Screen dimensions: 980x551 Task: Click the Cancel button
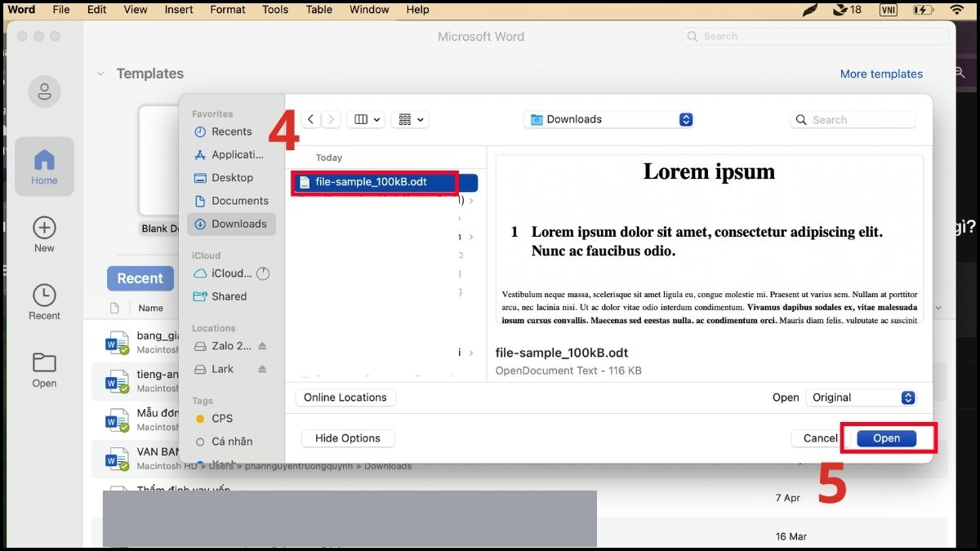tap(820, 438)
